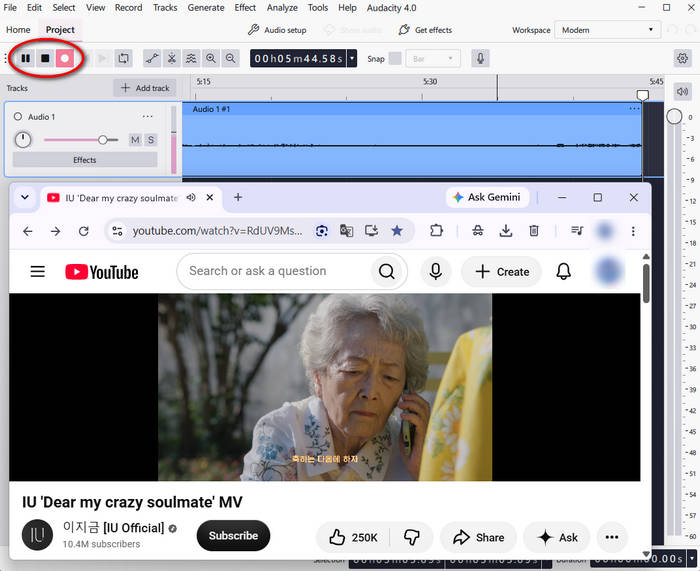Toggle the Loop button in Audacity toolbar
The width and height of the screenshot is (700, 571).
click(123, 58)
